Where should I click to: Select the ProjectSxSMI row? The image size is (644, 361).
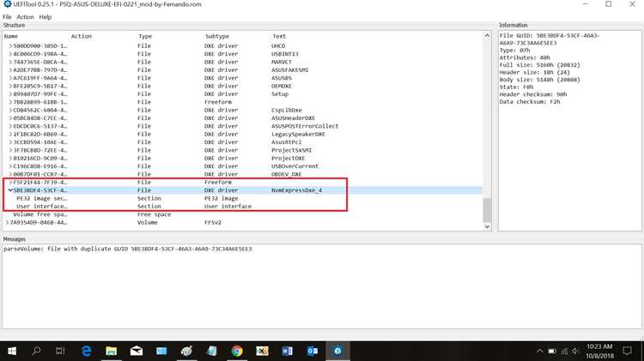point(242,150)
